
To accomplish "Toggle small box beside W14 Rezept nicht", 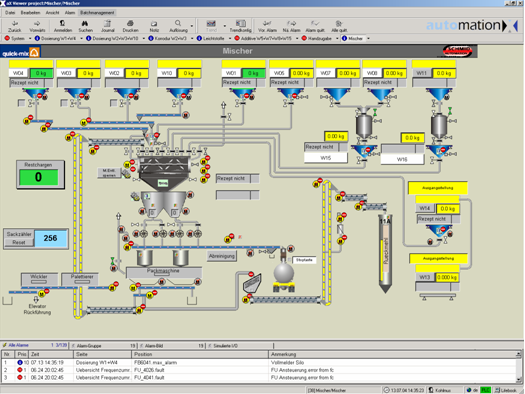I will pos(455,219).
